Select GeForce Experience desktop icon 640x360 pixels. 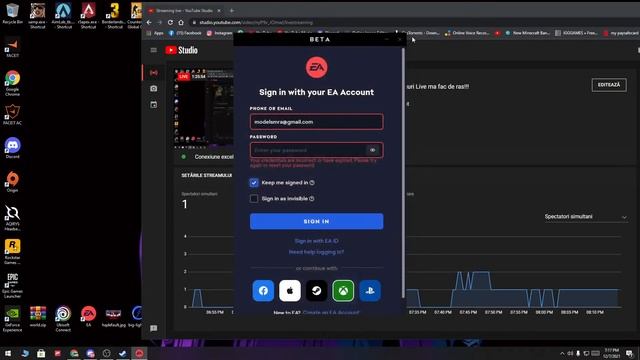coord(12,319)
